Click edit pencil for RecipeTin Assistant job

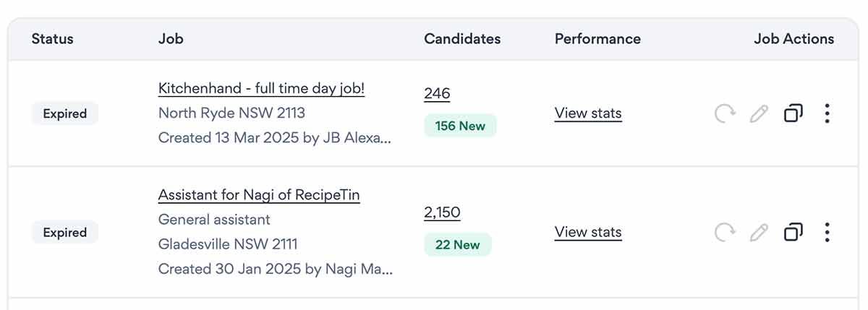759,232
